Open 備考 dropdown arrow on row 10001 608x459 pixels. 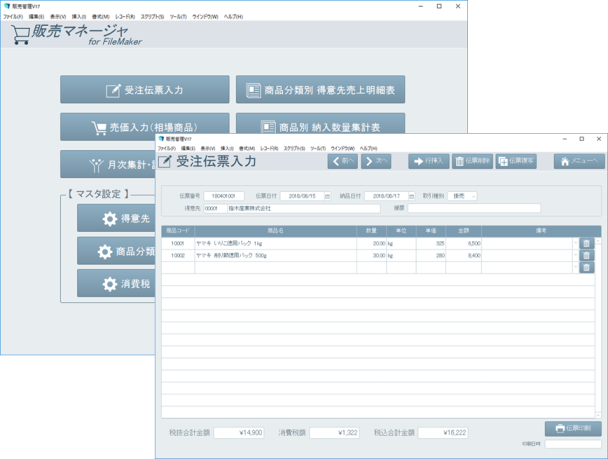pyautogui.click(x=575, y=243)
